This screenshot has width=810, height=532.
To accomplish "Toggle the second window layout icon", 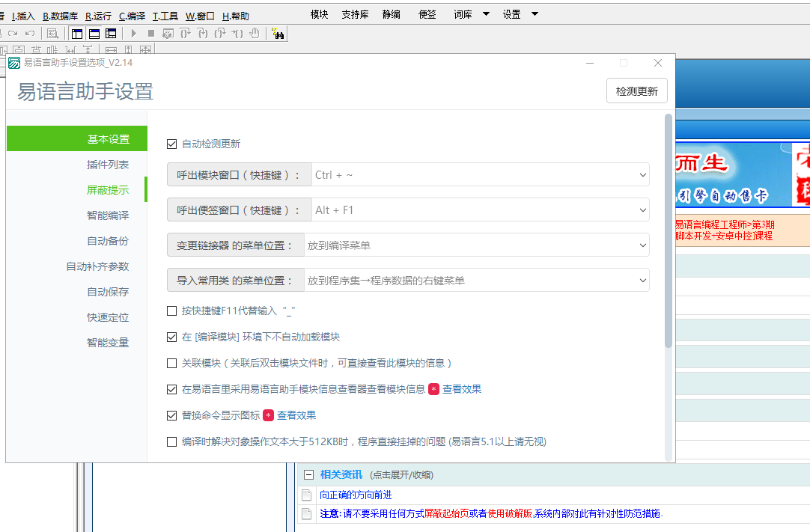I will (x=94, y=34).
